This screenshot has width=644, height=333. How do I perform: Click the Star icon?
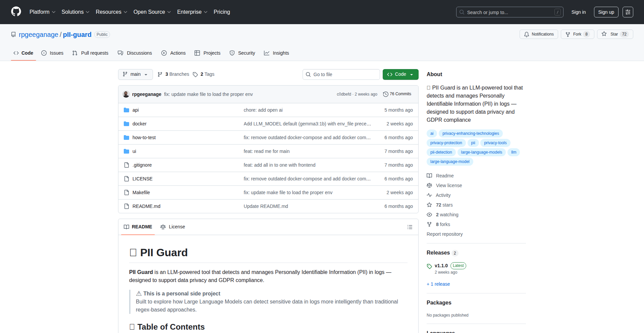604,34
